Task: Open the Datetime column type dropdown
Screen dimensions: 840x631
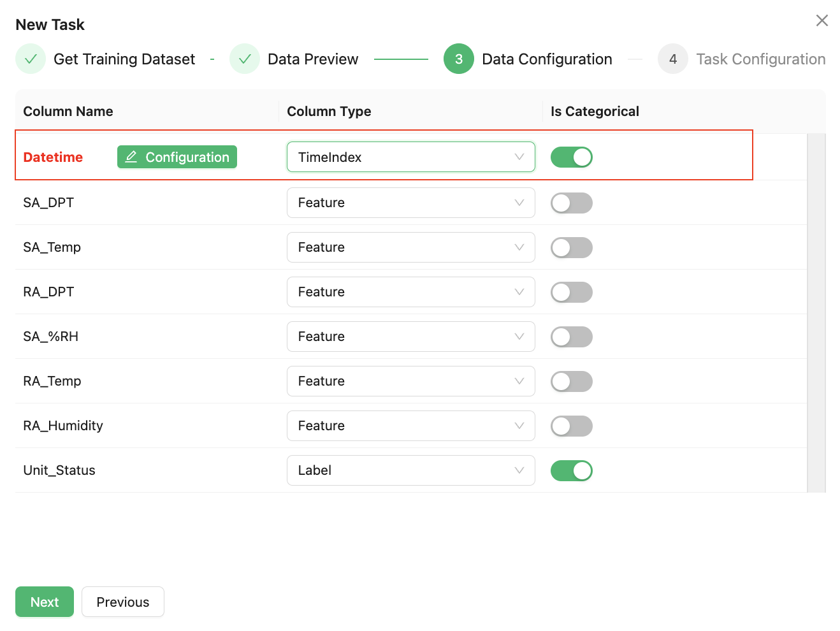Action: pyautogui.click(x=410, y=157)
